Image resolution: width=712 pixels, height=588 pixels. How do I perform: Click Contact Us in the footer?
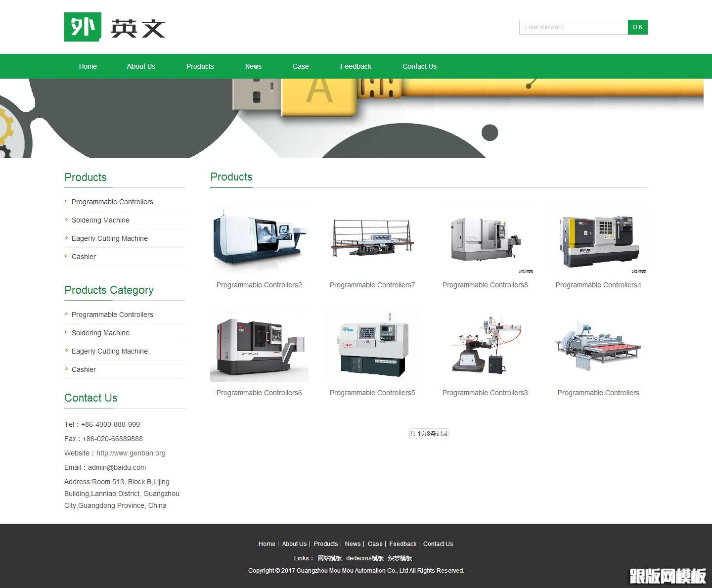point(438,544)
